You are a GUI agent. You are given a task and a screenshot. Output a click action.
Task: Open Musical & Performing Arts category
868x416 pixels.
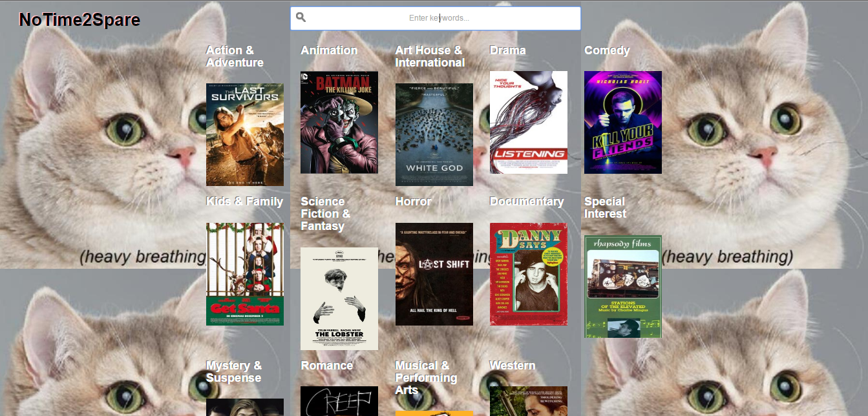[x=426, y=378]
